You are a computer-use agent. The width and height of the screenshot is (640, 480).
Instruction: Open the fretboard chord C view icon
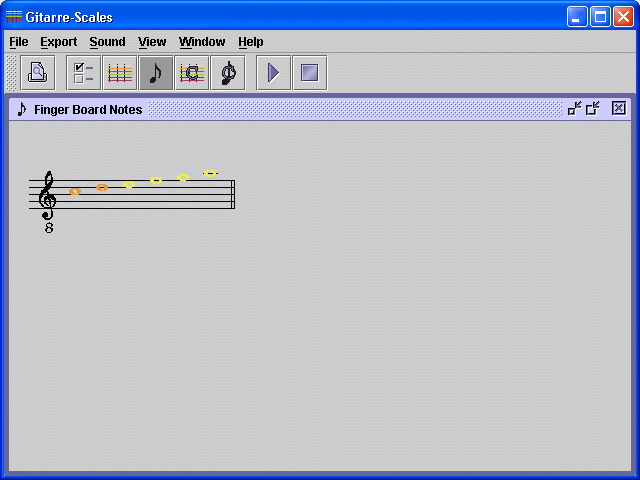pos(192,73)
